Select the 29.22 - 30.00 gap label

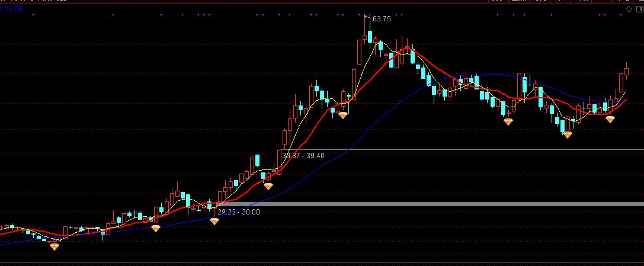pyautogui.click(x=239, y=212)
